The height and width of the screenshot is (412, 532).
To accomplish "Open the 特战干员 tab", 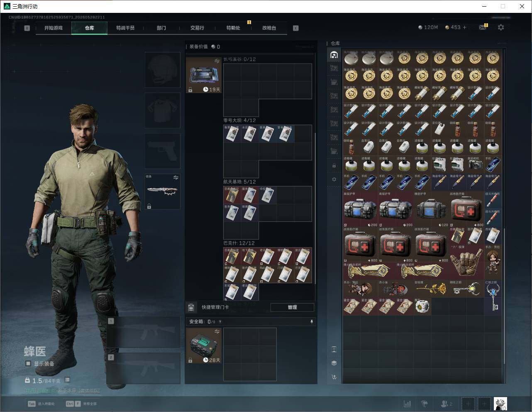I will (125, 28).
